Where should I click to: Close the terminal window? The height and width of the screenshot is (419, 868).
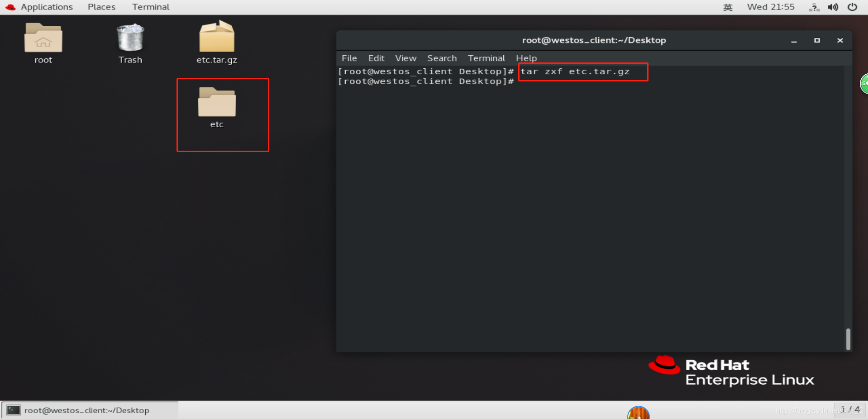pyautogui.click(x=840, y=40)
